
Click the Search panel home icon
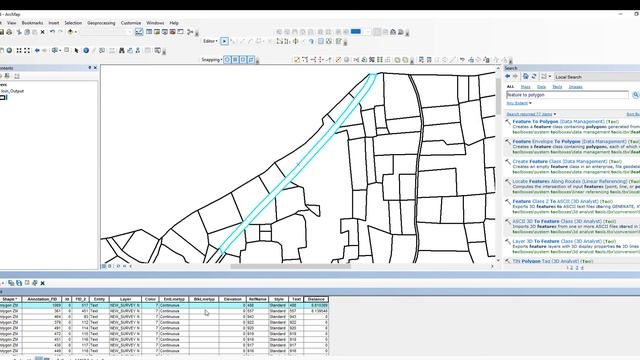click(526, 77)
